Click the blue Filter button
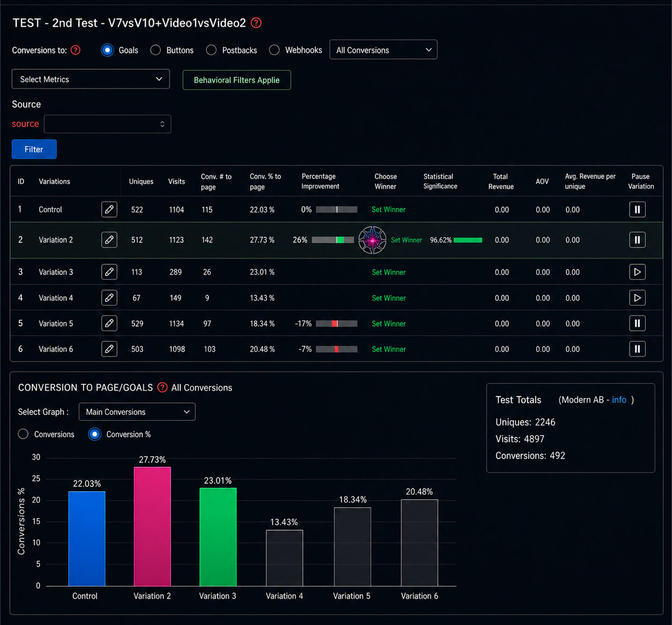The height and width of the screenshot is (625, 672). [x=34, y=149]
